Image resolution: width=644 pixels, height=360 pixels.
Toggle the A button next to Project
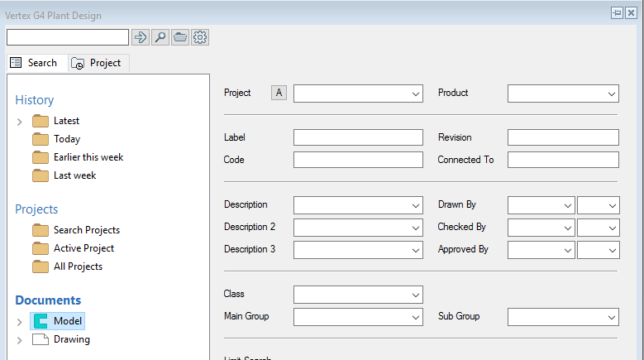pos(279,93)
